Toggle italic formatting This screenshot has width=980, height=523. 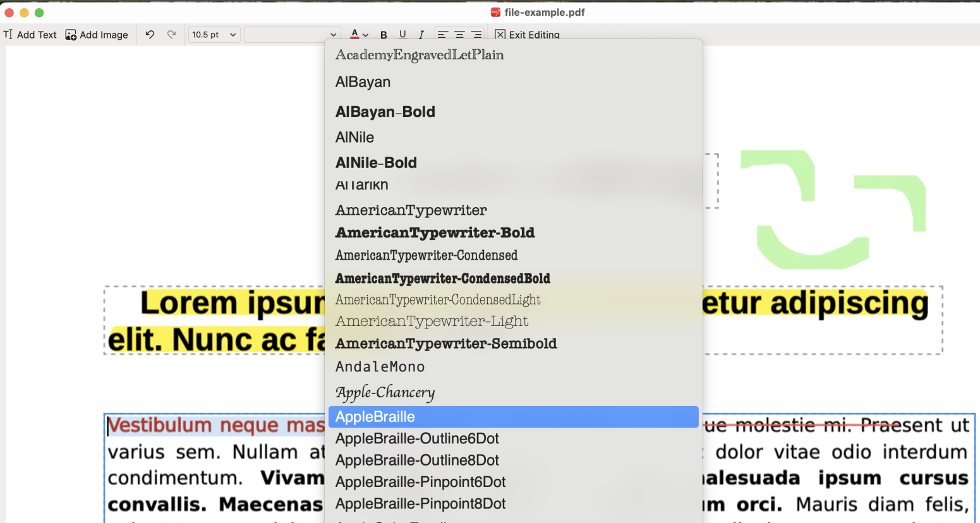point(421,35)
